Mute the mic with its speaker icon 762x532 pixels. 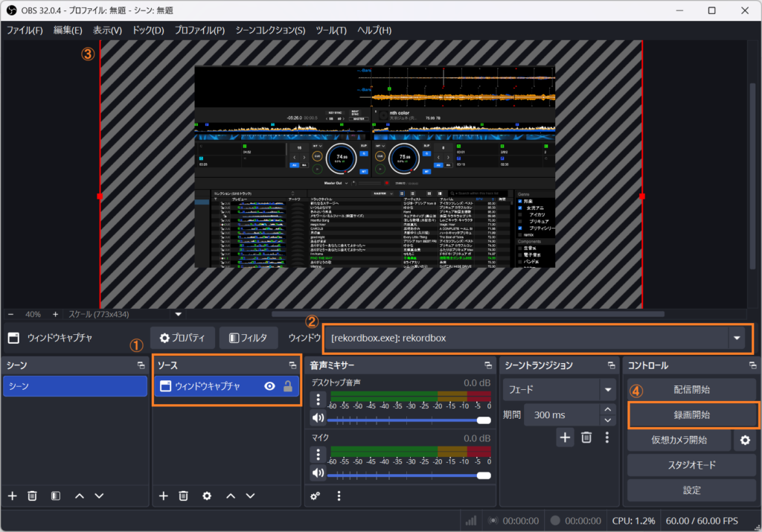[x=318, y=473]
